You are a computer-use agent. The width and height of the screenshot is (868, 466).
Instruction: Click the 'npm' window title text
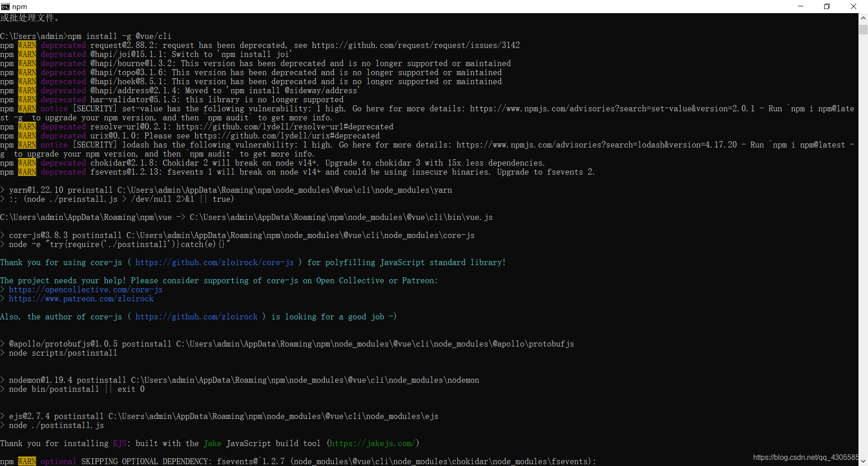19,6
